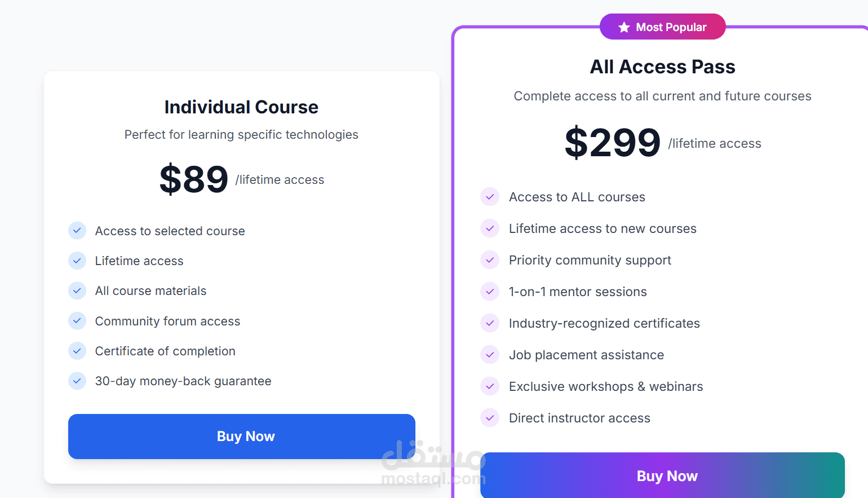Purchase All Access Pass via gradient Buy Now

coord(662,475)
